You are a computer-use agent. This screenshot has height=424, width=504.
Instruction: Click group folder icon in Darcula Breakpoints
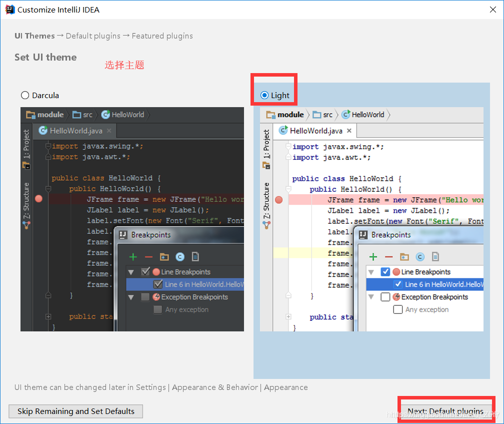[x=164, y=257]
